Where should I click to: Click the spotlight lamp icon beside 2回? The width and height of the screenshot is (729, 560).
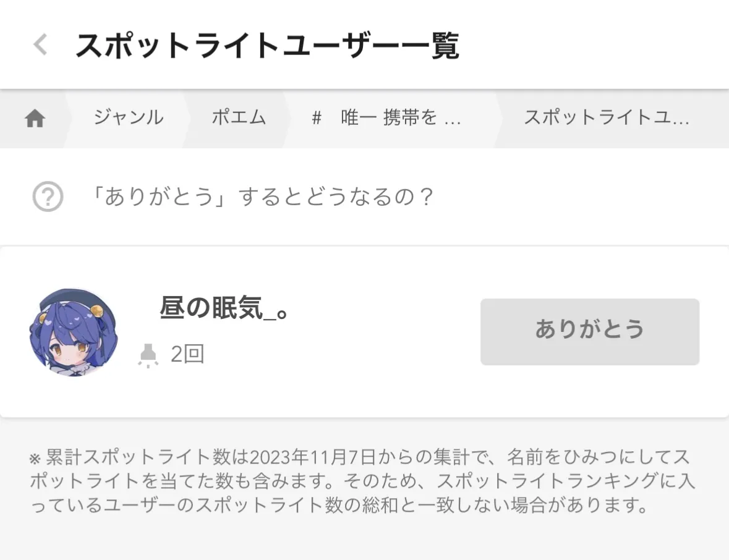148,355
